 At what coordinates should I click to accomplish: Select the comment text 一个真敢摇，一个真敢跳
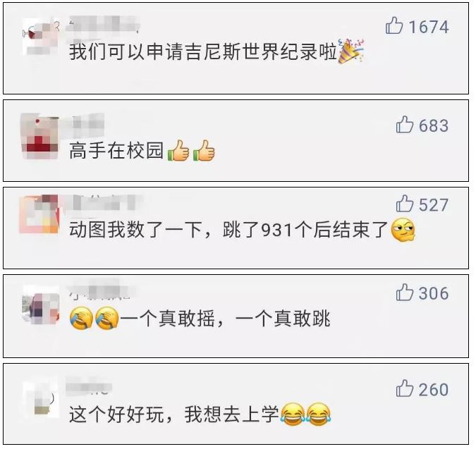(225, 319)
